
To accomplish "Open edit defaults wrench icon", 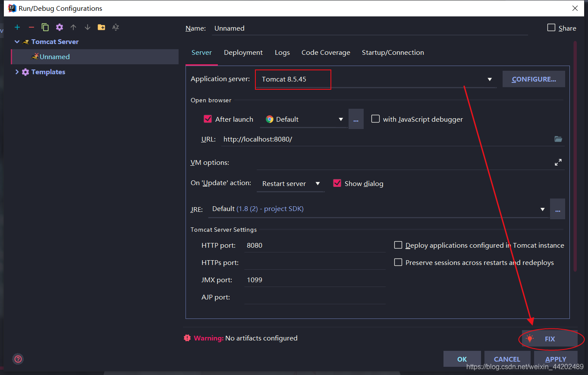I will 60,27.
